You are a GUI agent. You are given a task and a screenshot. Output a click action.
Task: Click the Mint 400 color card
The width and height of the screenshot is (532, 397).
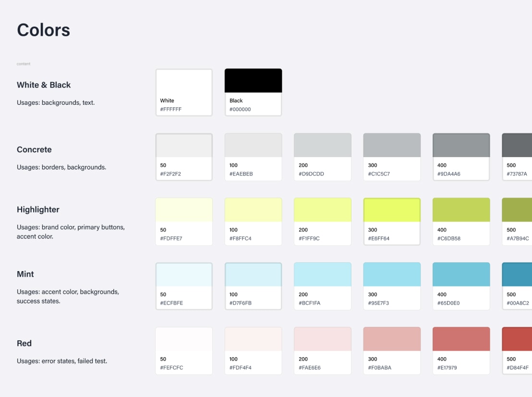pyautogui.click(x=461, y=285)
